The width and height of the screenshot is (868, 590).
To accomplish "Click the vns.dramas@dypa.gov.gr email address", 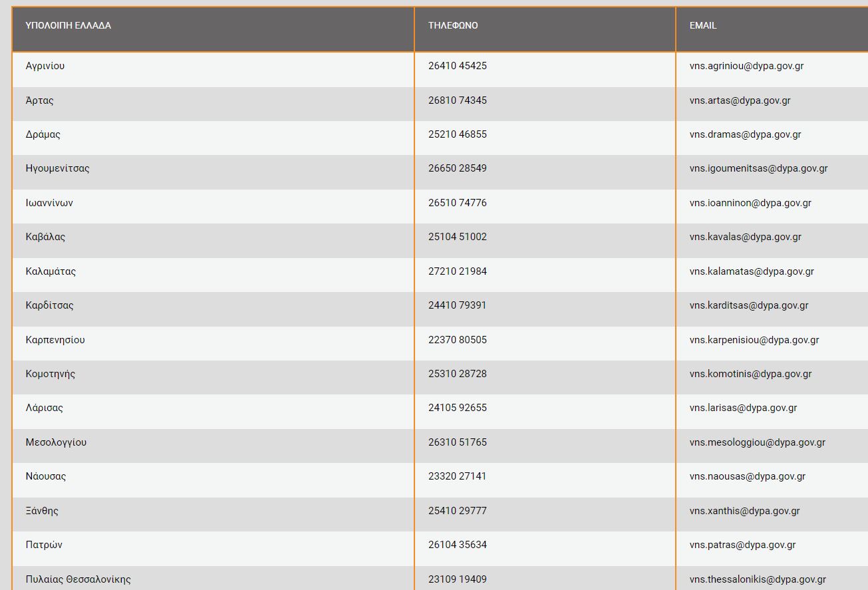I will click(x=745, y=134).
